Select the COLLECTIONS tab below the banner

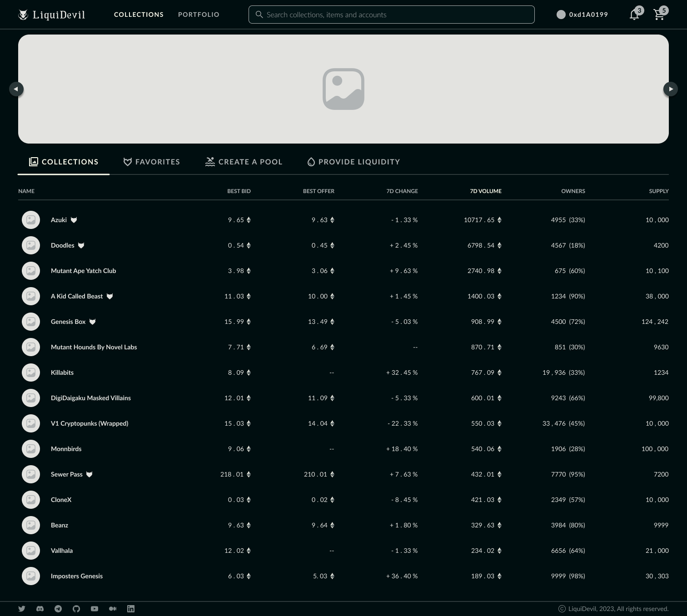(x=64, y=162)
